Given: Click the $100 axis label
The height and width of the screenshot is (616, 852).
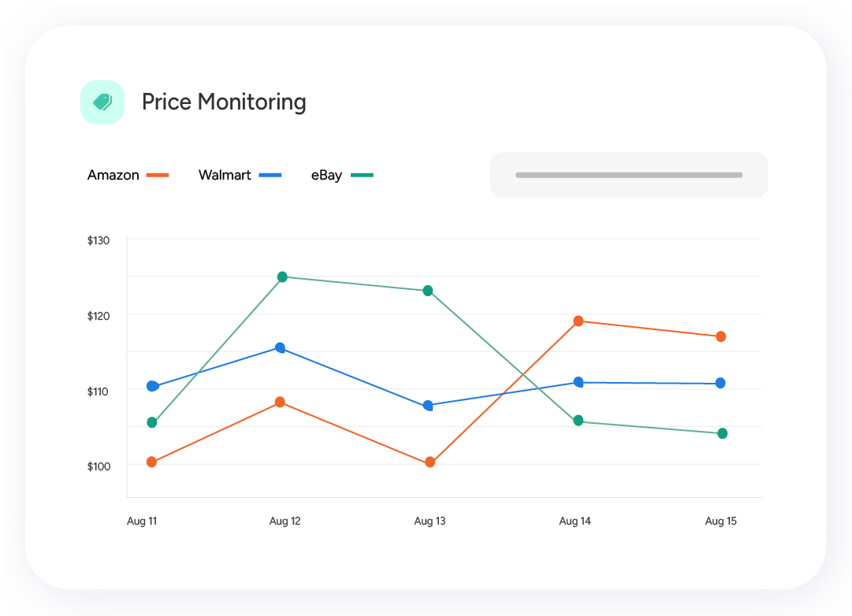Looking at the screenshot, I should tap(99, 466).
